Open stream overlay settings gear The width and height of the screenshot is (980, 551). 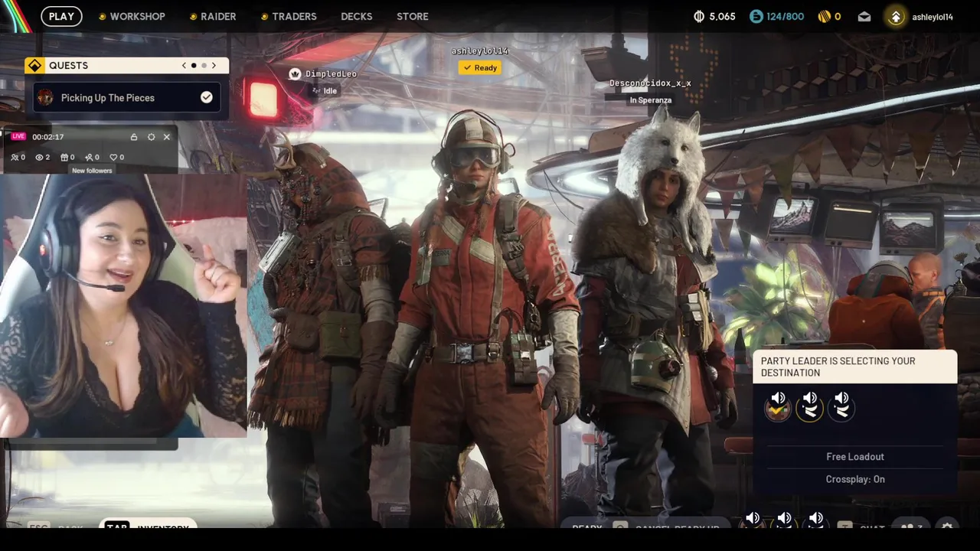[151, 137]
